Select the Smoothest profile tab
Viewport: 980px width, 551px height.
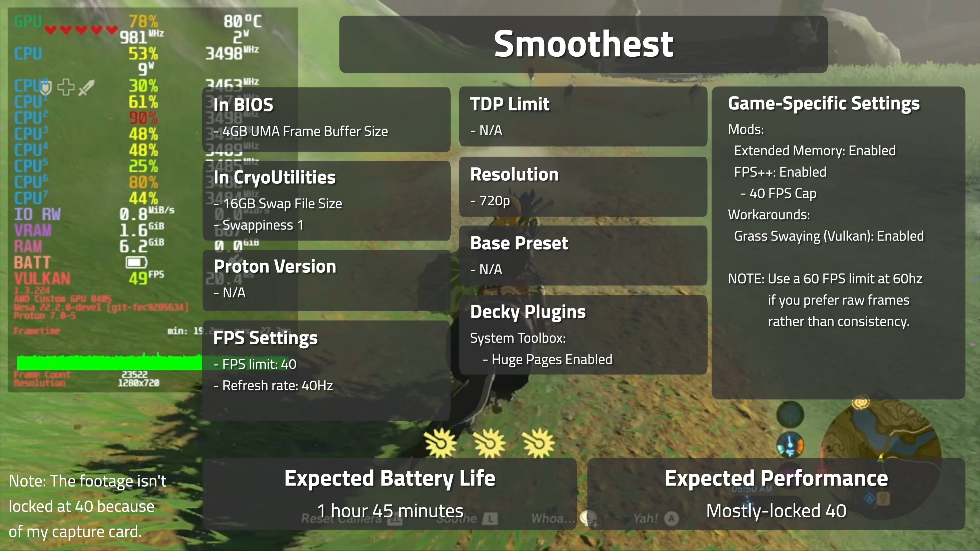pyautogui.click(x=583, y=42)
